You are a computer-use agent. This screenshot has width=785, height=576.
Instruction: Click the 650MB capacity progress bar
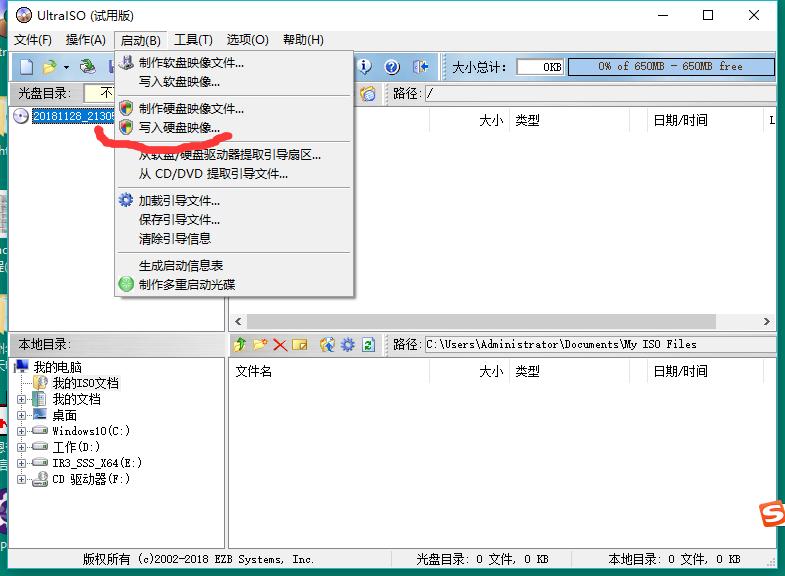pyautogui.click(x=671, y=67)
